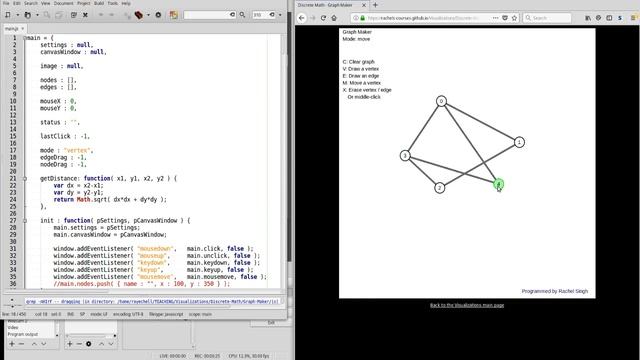640x360 pixels.
Task: Open the Tools menu in Geany
Action: coord(113,3)
